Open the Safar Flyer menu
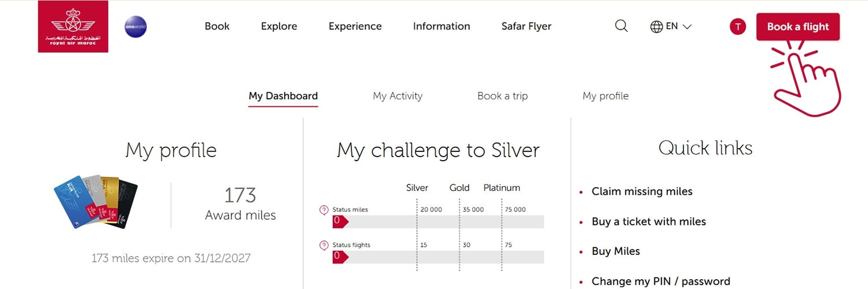868x289 pixels. 526,27
